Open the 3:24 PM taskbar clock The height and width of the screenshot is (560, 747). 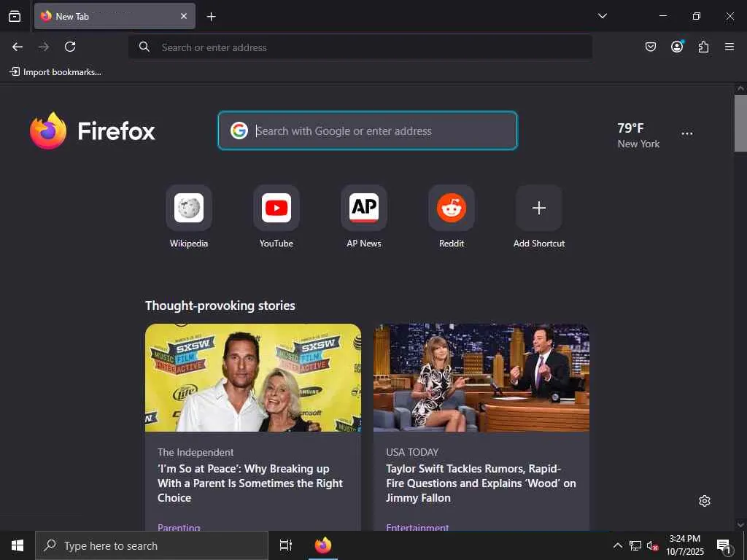pyautogui.click(x=685, y=545)
